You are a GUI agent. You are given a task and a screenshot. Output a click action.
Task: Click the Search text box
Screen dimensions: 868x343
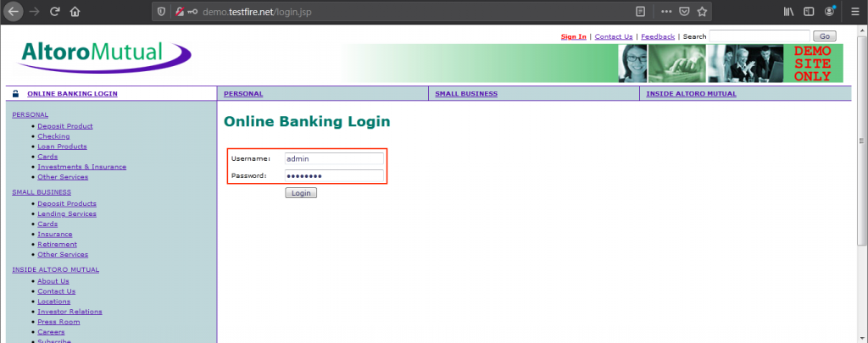(x=759, y=36)
